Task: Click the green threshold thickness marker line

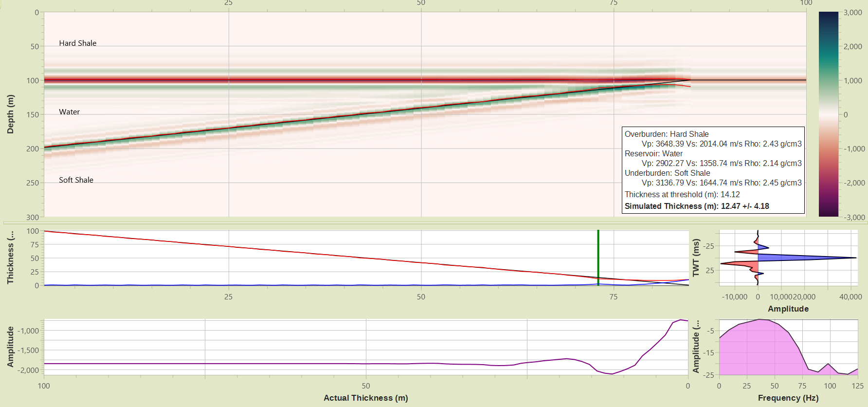Action: click(598, 258)
